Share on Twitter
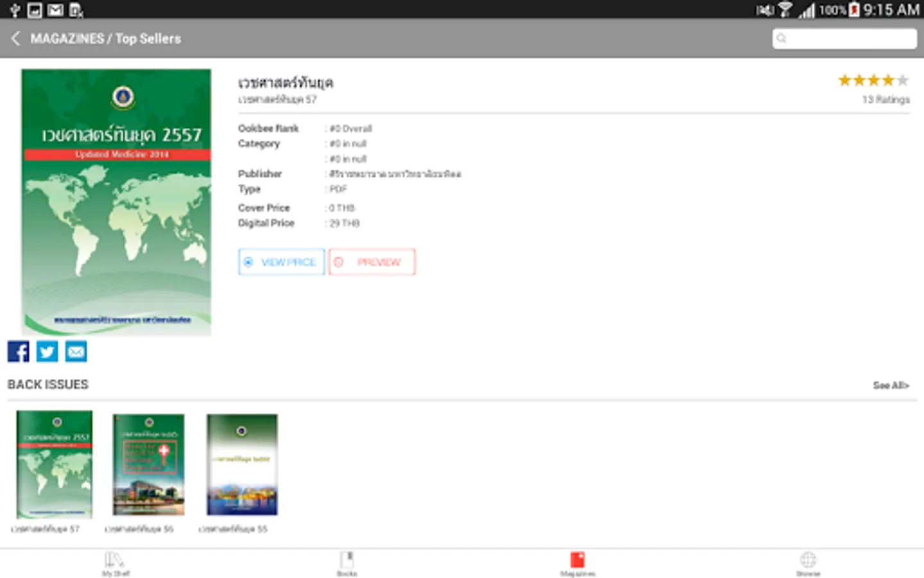Viewport: 924px width, 578px height. [x=47, y=351]
